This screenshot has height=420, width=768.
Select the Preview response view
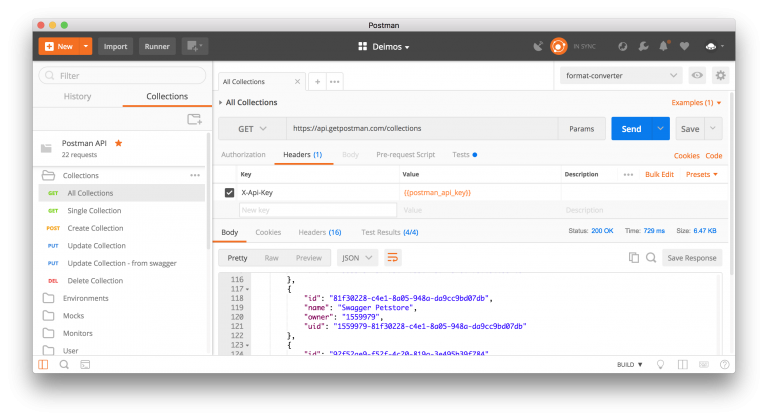click(309, 258)
